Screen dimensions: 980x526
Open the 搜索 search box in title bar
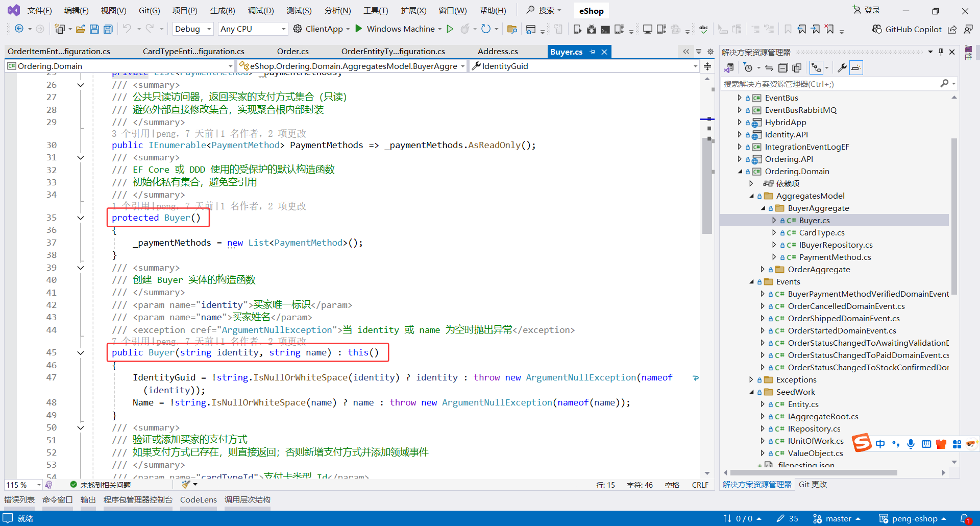tap(544, 10)
